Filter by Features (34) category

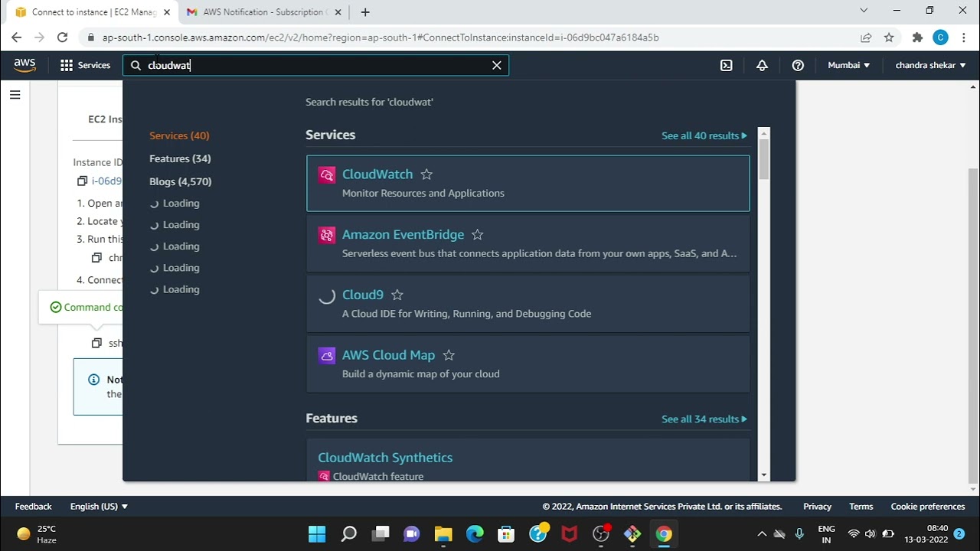[x=180, y=158]
